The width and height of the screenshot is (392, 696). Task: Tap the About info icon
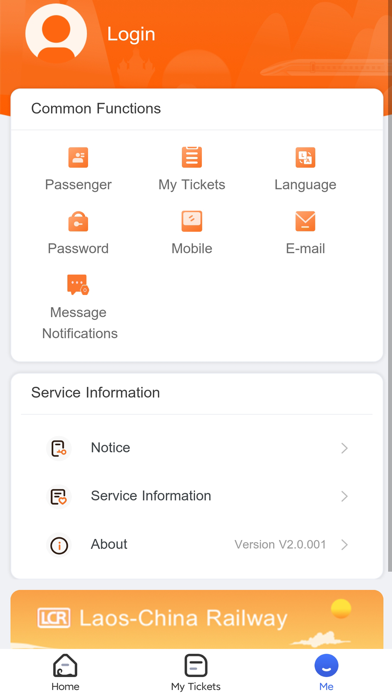(59, 545)
